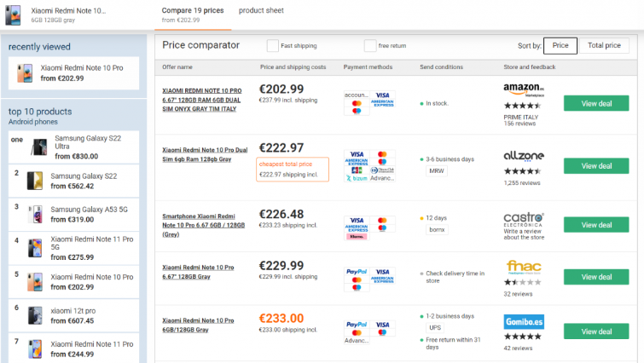Select Xiaomi Redmi Note 11 Pro 5G item
Screen dimensions: 644x363
click(74, 248)
